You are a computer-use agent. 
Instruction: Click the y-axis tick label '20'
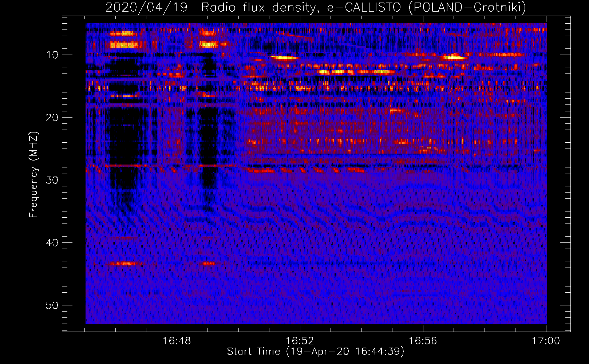(52, 118)
